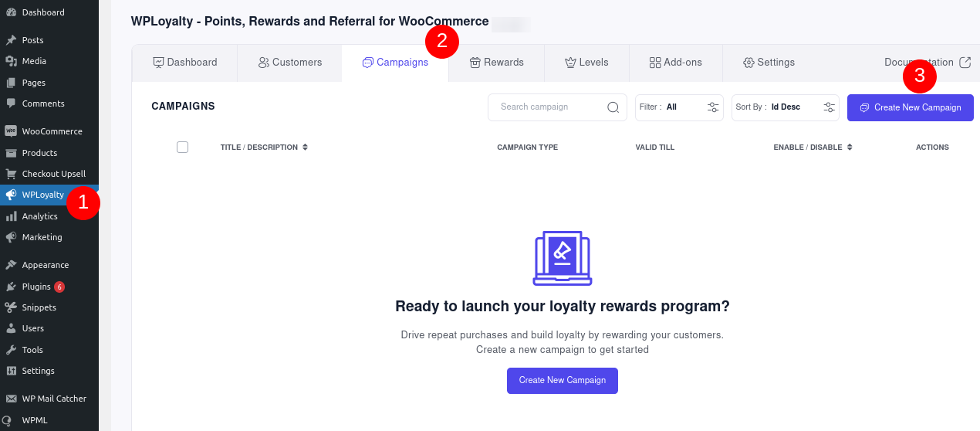Click the WooCommerce logo icon in sidebar

pos(11,131)
